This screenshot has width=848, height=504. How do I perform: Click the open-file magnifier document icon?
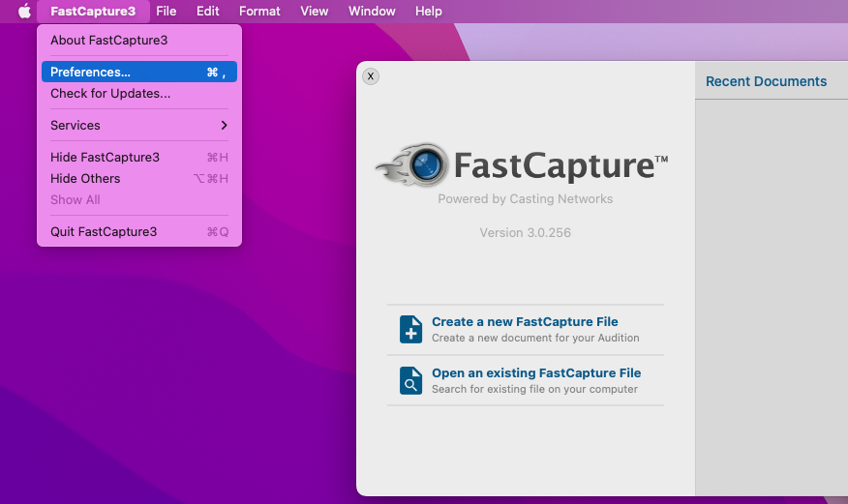coord(411,380)
